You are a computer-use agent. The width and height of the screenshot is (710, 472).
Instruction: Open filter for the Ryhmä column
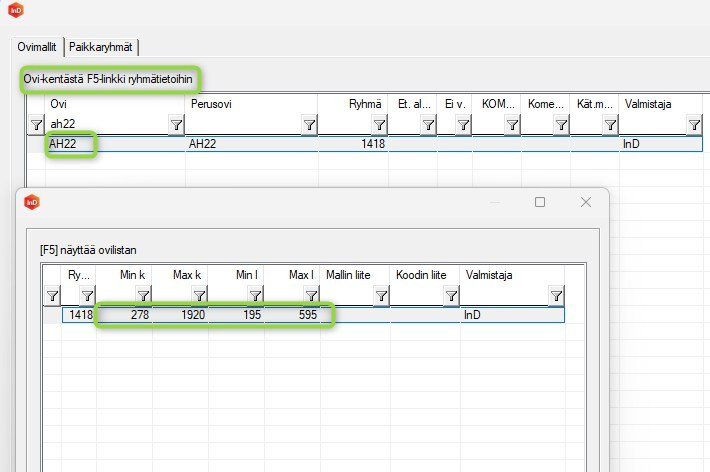pyautogui.click(x=379, y=125)
